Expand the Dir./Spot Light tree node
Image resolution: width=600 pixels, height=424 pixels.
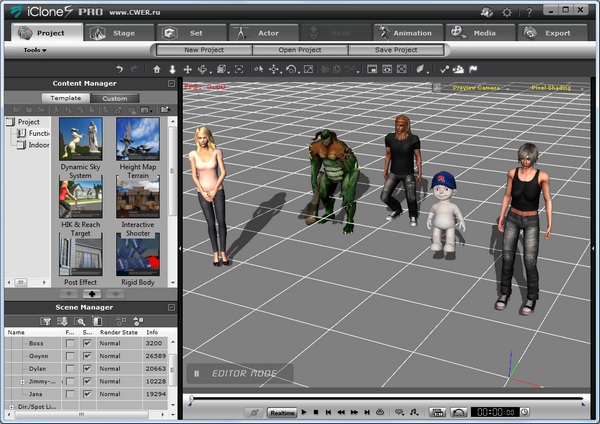[10, 407]
